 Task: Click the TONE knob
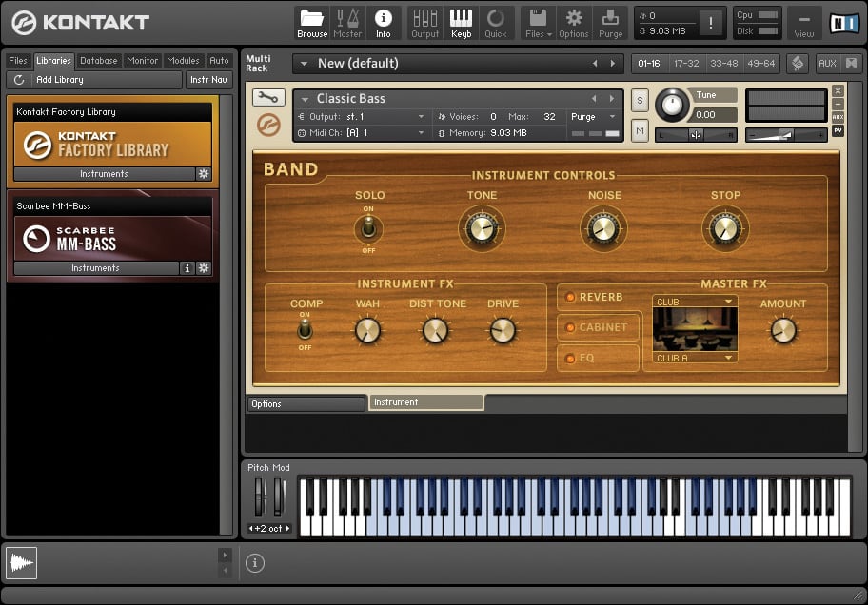pos(482,228)
